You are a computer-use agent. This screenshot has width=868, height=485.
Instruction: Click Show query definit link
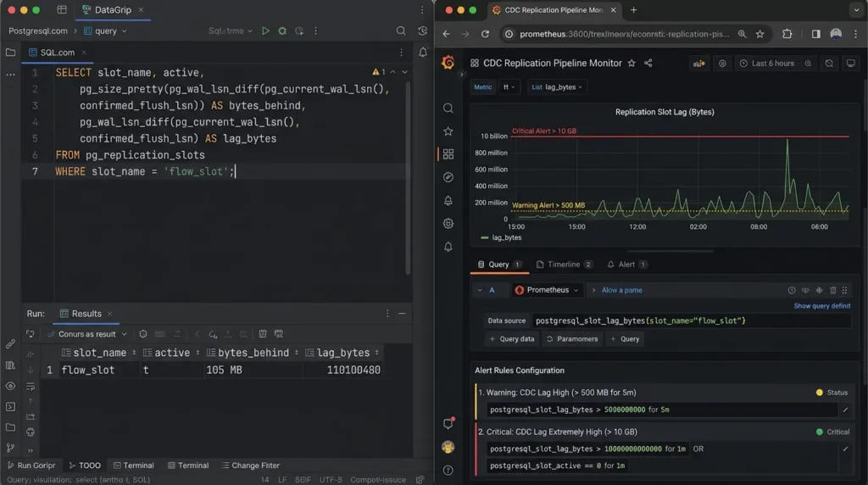pyautogui.click(x=821, y=305)
